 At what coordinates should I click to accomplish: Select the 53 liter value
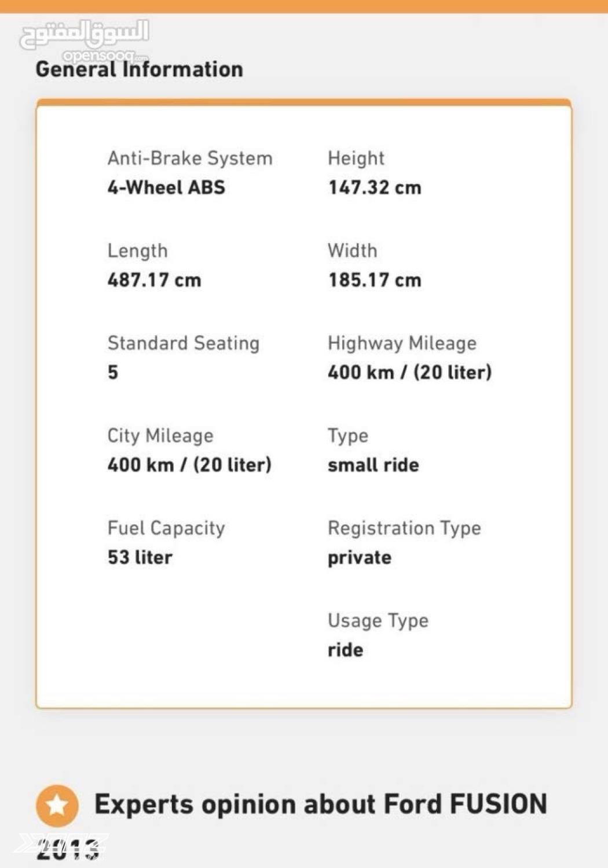[x=140, y=557]
